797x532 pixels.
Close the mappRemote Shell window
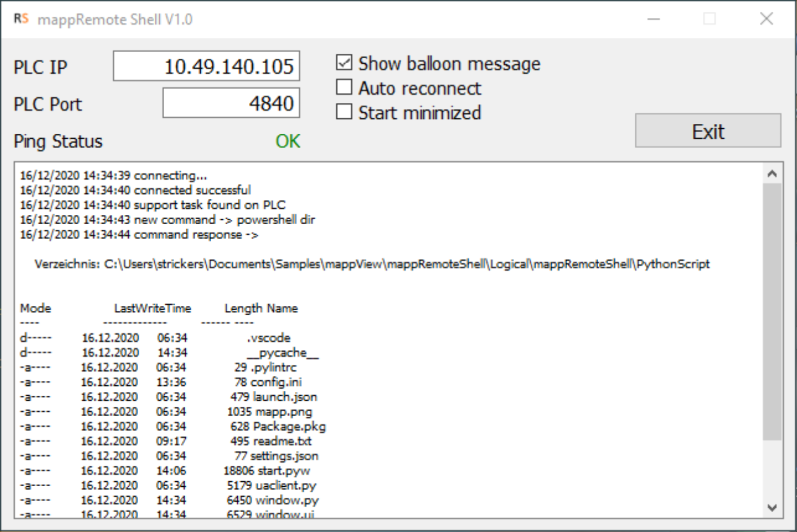pos(766,19)
